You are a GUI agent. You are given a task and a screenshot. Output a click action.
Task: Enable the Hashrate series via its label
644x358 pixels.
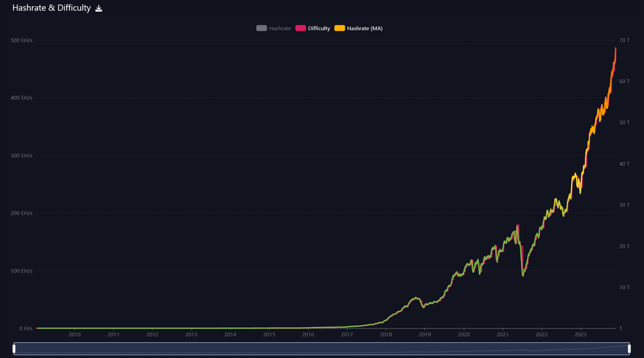click(280, 28)
